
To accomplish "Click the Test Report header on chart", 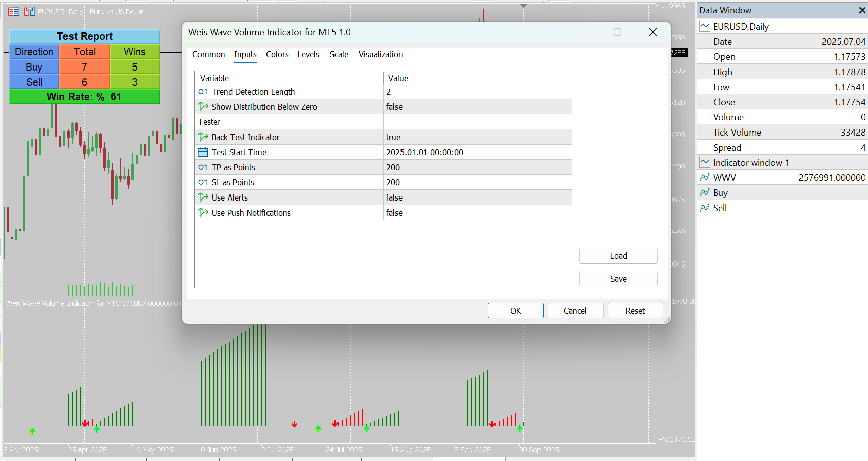I will (85, 36).
